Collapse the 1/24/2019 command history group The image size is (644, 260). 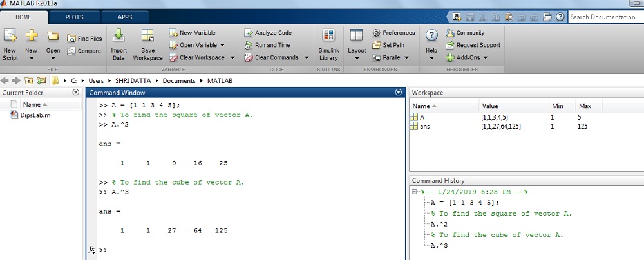tap(415, 192)
